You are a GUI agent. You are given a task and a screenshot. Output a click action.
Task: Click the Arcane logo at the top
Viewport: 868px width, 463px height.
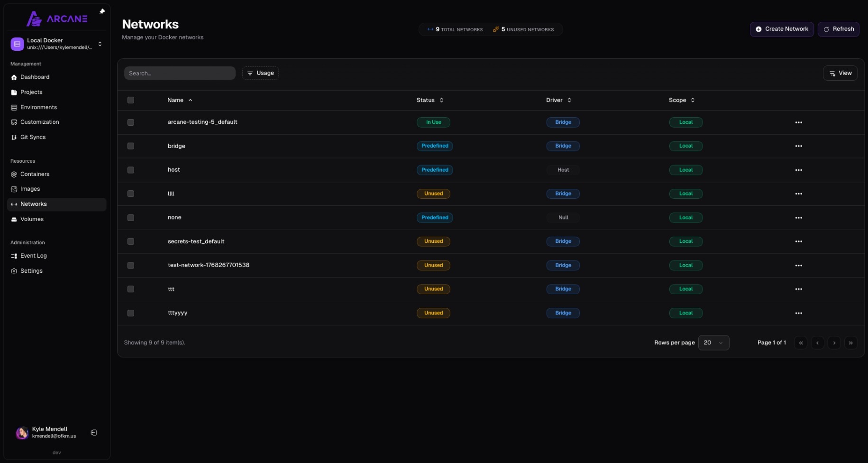(x=57, y=19)
